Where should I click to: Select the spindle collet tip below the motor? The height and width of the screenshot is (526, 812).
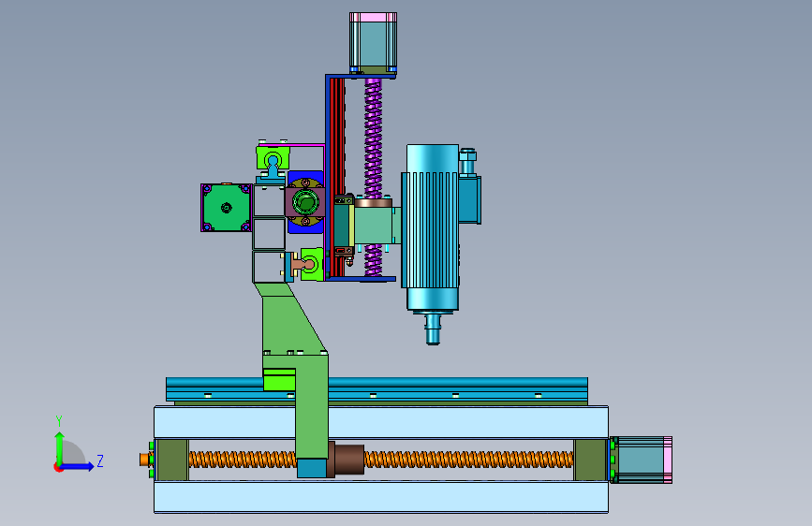(433, 329)
